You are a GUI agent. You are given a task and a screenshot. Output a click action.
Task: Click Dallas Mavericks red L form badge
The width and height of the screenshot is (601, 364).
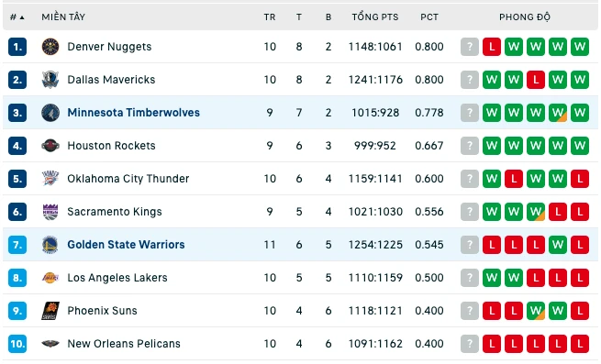[x=536, y=80]
